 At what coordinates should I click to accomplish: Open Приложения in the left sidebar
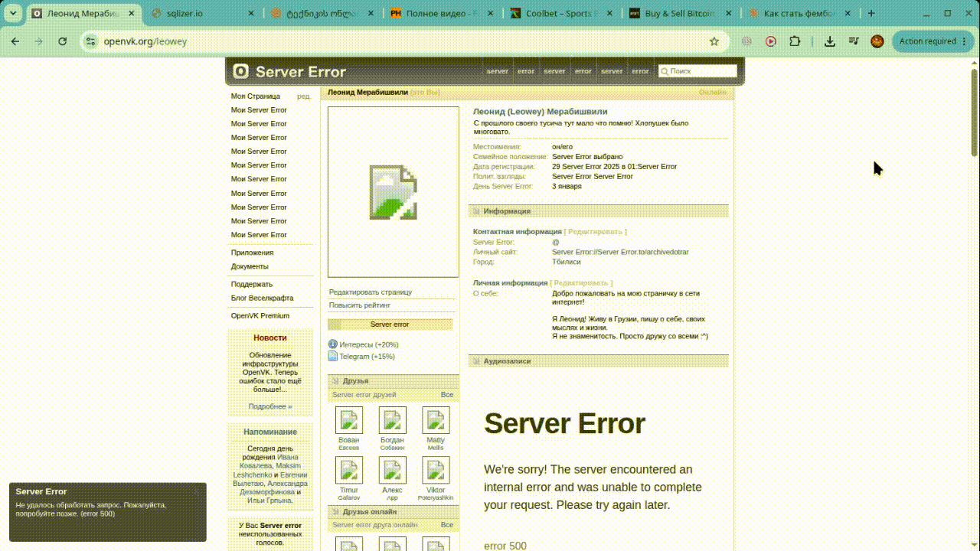point(252,253)
